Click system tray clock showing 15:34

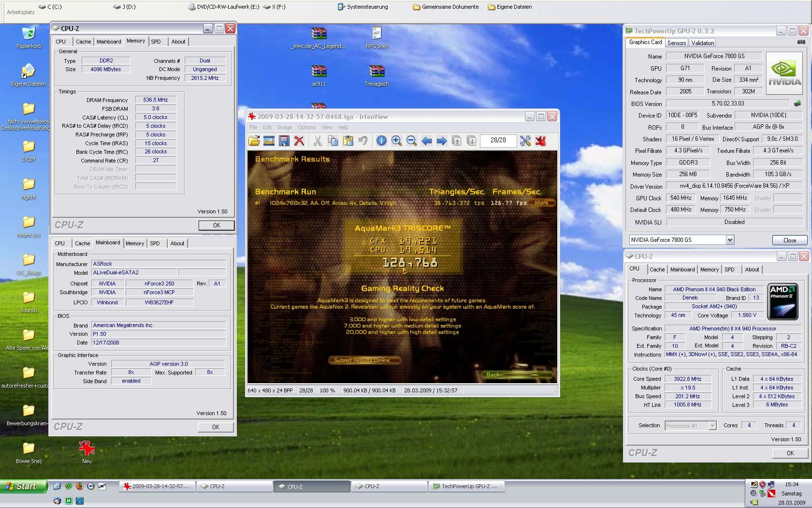pos(792,484)
